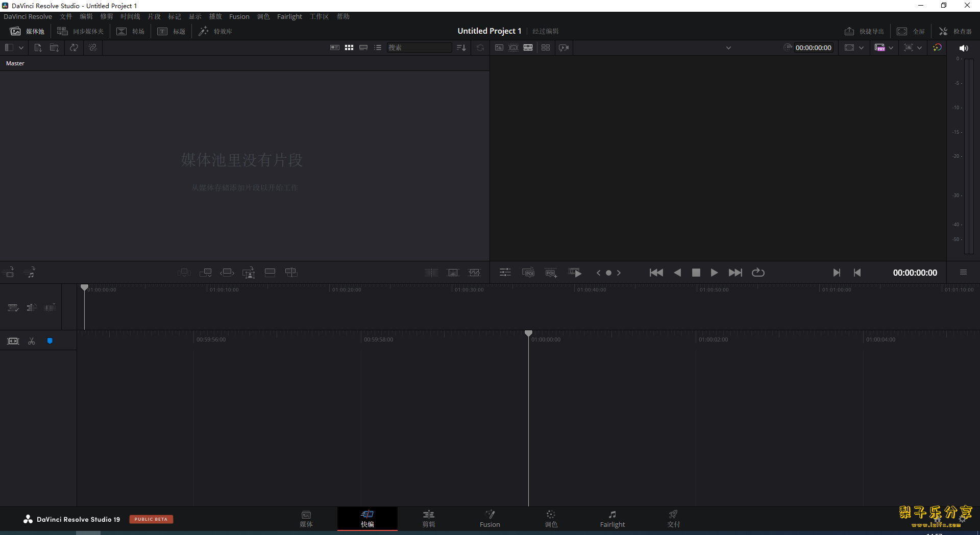Image resolution: width=980 pixels, height=535 pixels.
Task: Open the timeline selection dropdown in viewer
Action: coord(728,47)
